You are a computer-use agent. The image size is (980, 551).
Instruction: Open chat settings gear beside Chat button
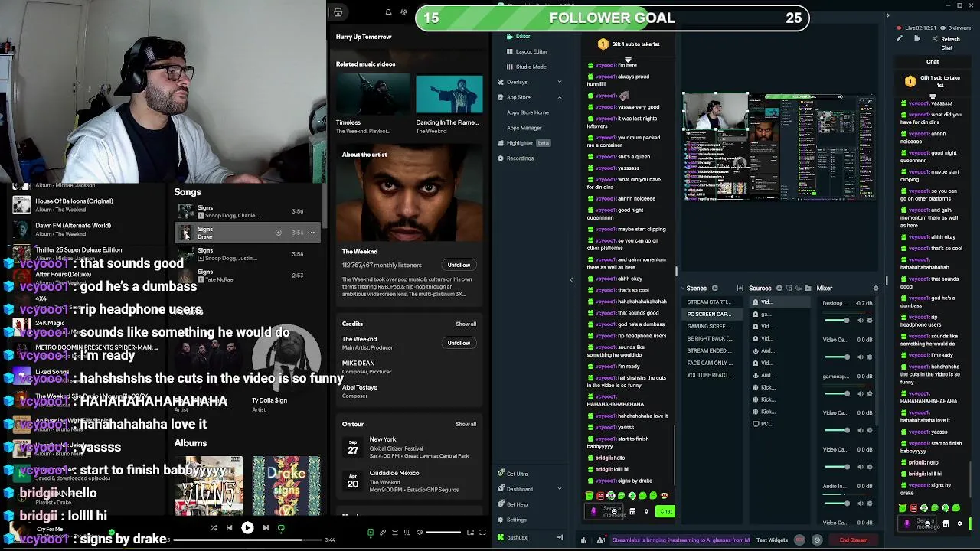pyautogui.click(x=646, y=511)
